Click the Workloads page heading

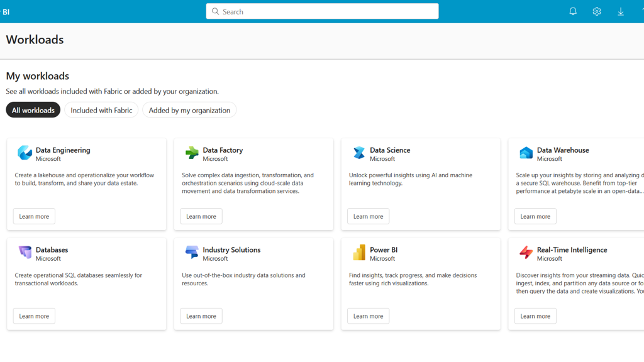(x=35, y=40)
